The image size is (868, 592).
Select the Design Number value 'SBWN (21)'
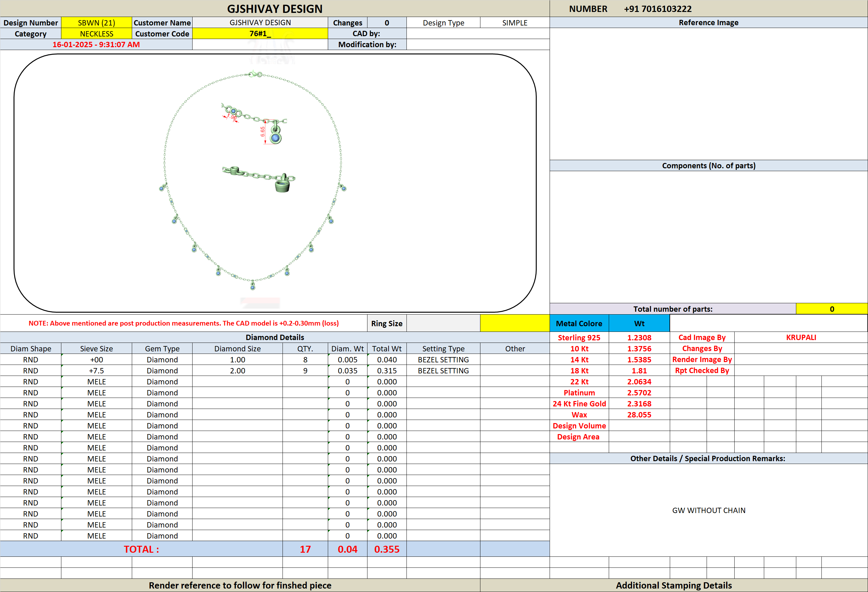96,23
